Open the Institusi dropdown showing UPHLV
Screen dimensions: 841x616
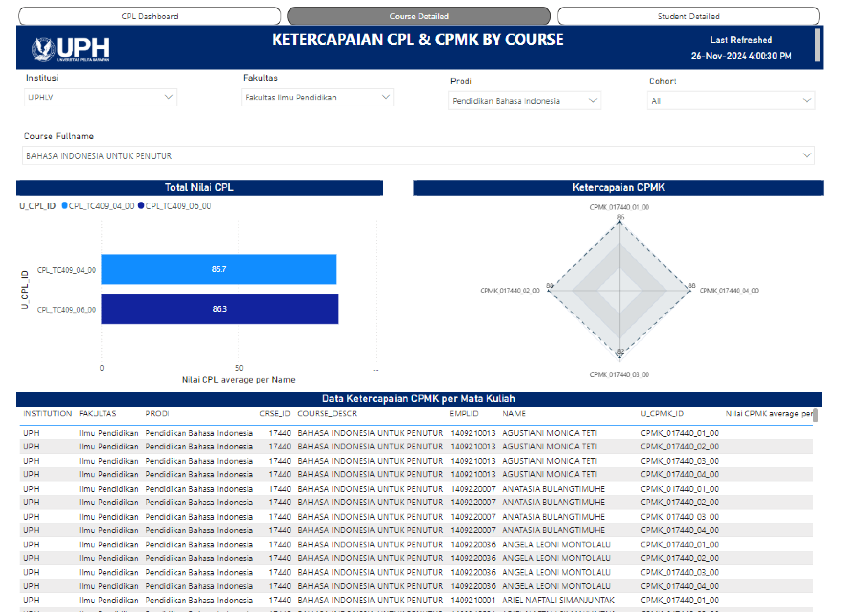[x=100, y=97]
